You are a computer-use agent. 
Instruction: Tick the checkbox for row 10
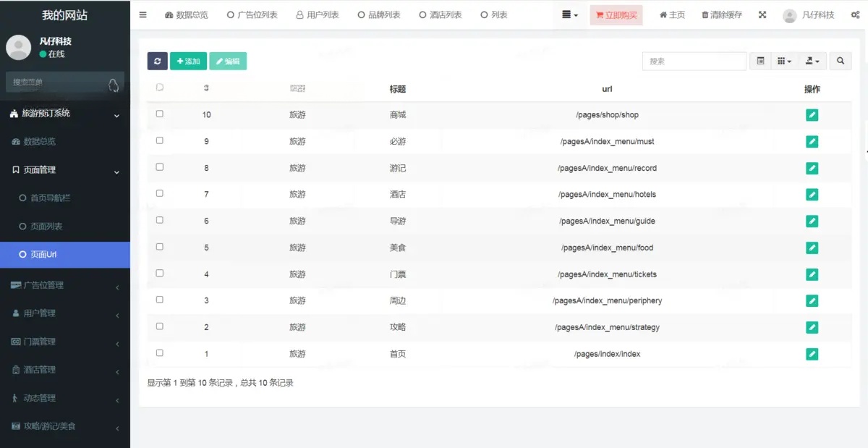click(x=160, y=114)
